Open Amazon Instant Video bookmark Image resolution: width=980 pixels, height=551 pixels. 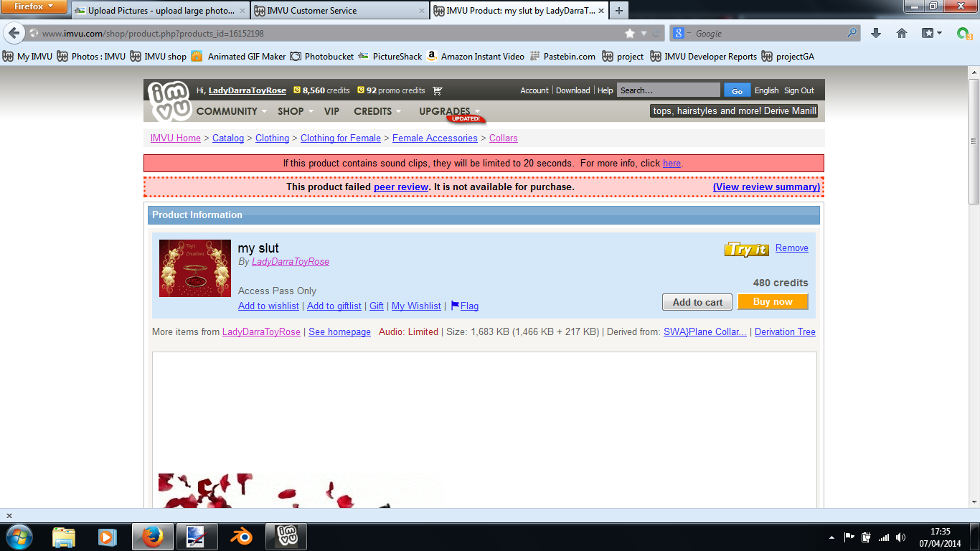(x=475, y=56)
